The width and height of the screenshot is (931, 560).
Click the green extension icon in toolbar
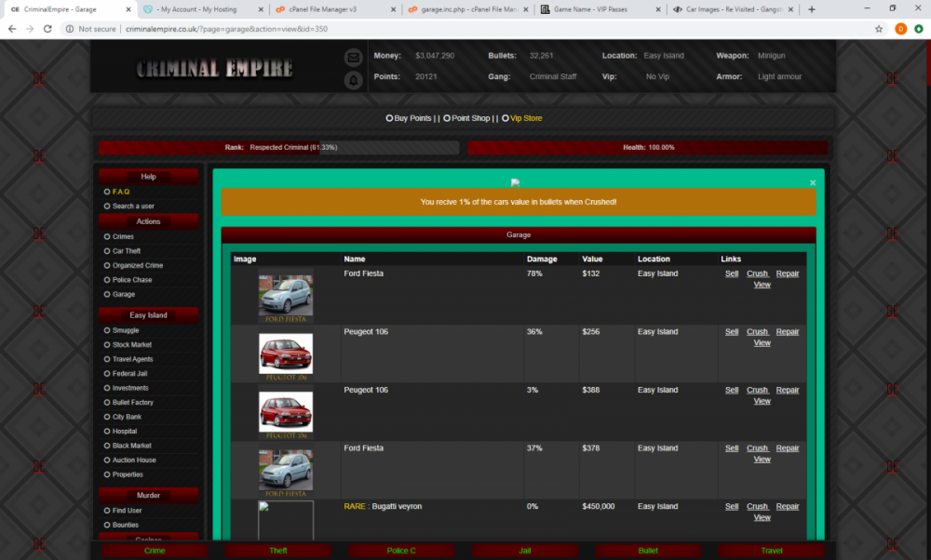pyautogui.click(x=918, y=29)
